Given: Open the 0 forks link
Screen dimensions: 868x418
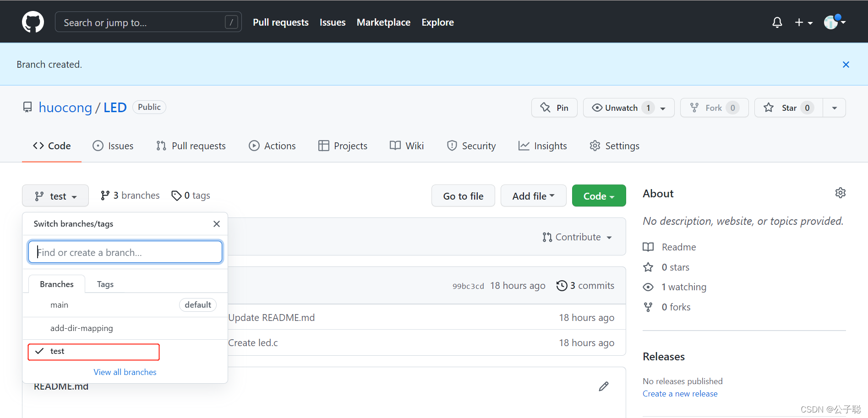Looking at the screenshot, I should click(667, 307).
